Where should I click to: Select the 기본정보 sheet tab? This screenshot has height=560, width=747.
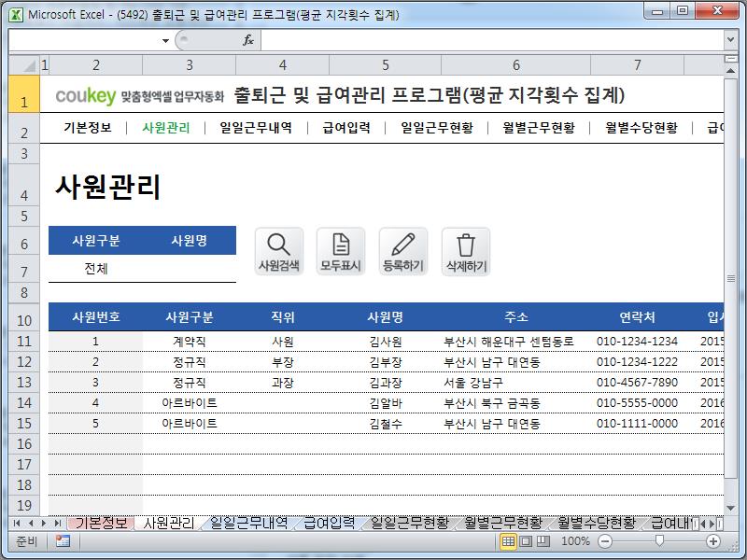tap(101, 523)
